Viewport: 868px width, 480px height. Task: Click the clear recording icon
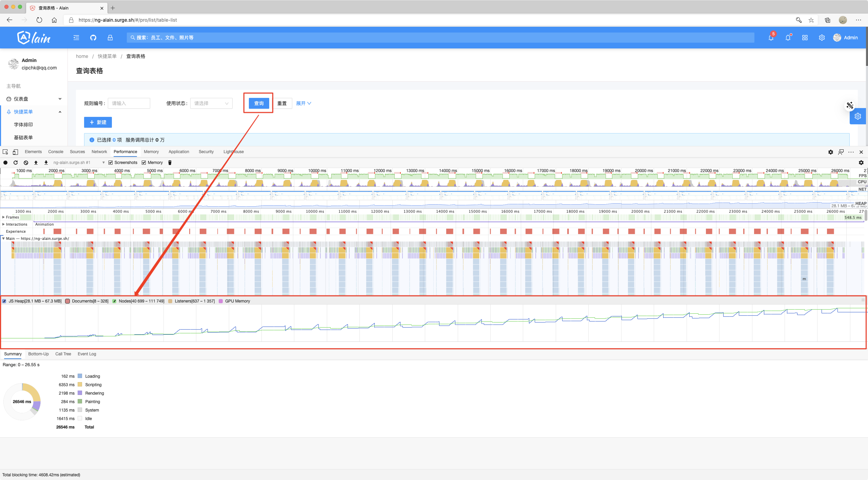coord(26,163)
